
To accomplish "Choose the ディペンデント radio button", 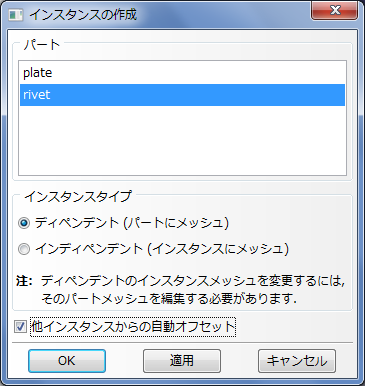I will pos(24,223).
